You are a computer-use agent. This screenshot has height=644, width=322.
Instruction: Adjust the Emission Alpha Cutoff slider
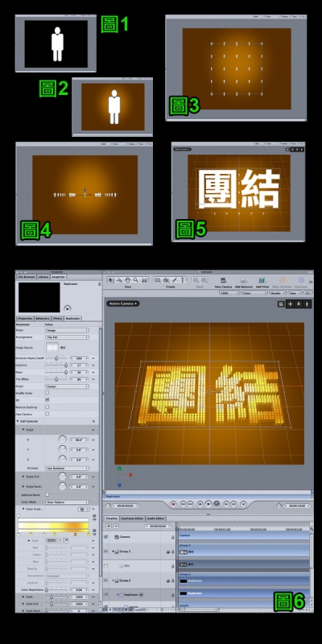[56, 357]
